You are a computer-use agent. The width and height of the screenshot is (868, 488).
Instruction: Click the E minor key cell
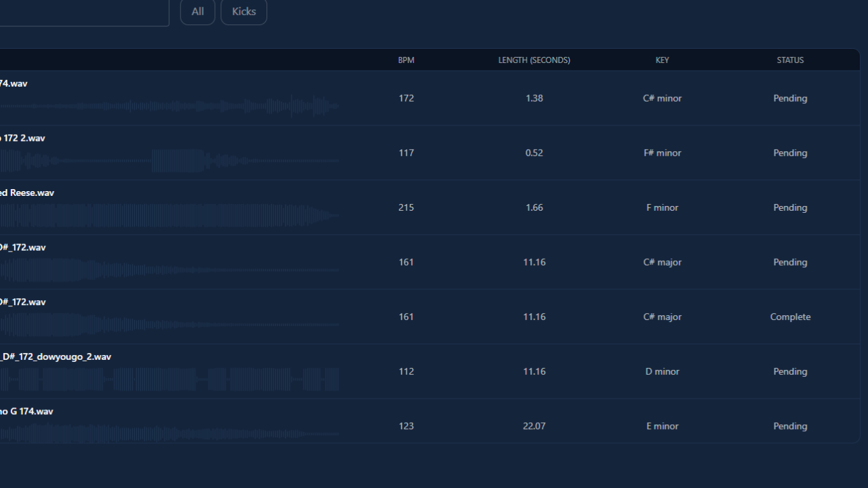[x=663, y=426]
